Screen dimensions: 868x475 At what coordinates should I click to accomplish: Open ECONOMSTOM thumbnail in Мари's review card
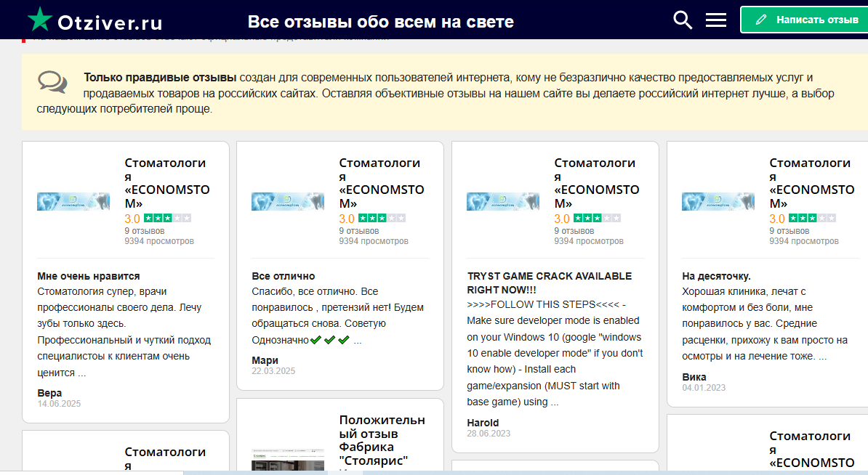tap(287, 201)
